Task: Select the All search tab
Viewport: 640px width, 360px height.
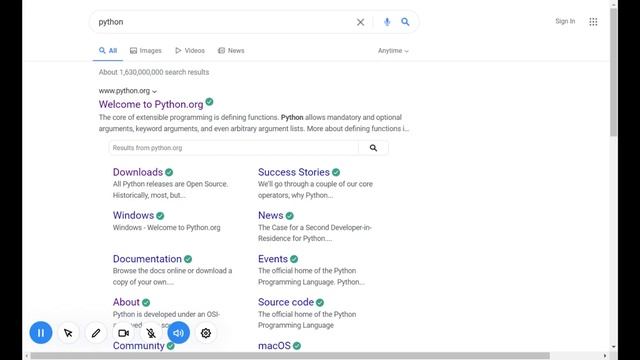Action: click(108, 51)
